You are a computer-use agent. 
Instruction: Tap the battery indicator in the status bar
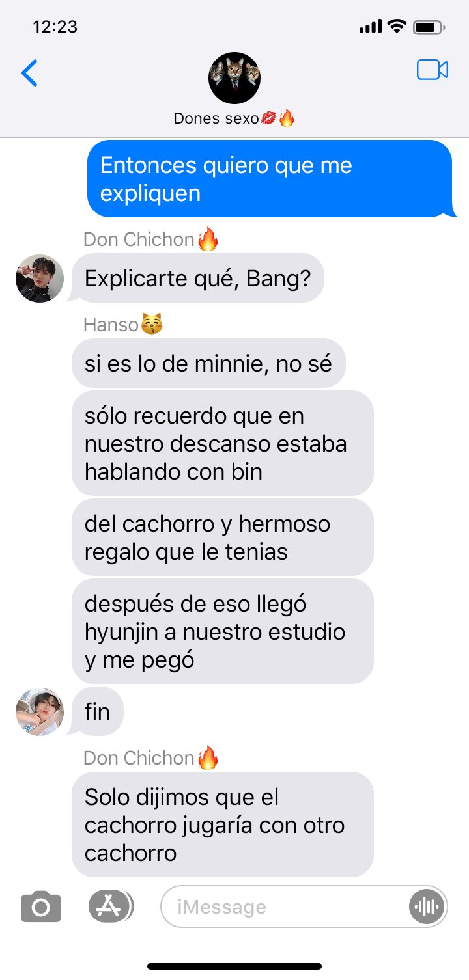429,27
